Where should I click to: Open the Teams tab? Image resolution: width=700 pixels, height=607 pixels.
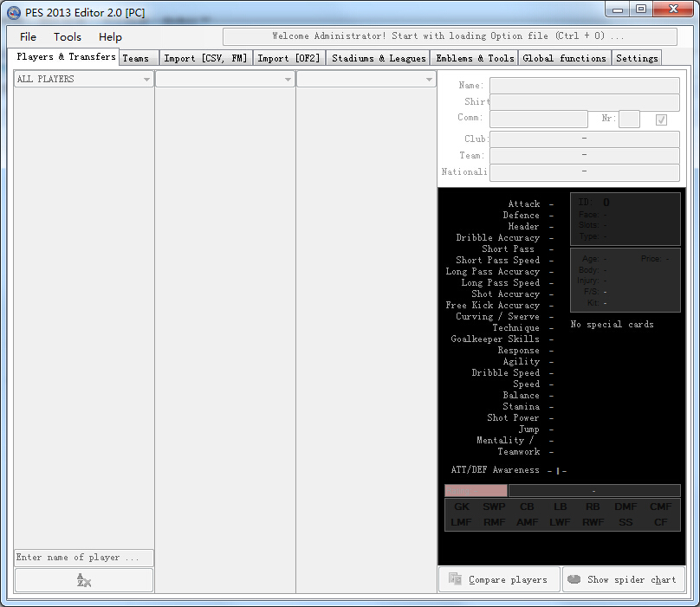pos(137,58)
